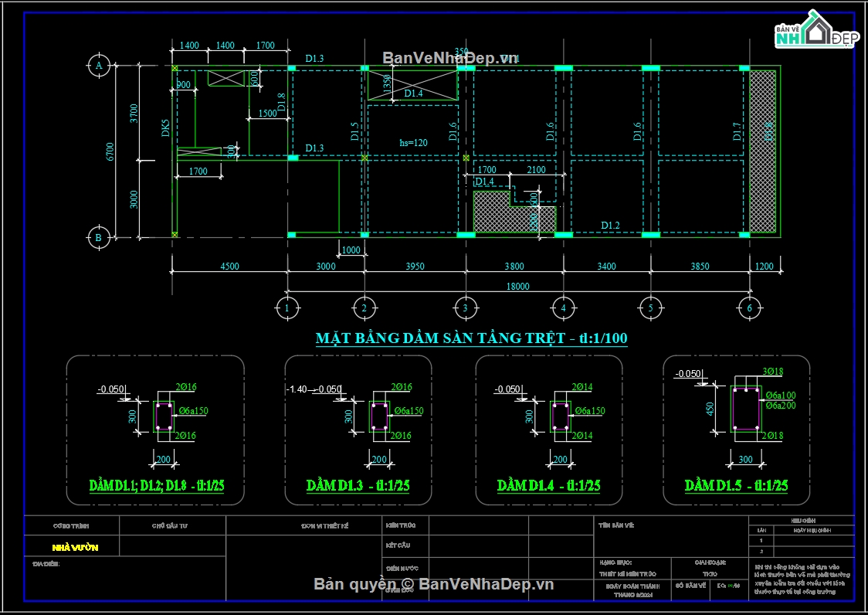Click the DẦM D1.5 detail caption

(x=736, y=485)
